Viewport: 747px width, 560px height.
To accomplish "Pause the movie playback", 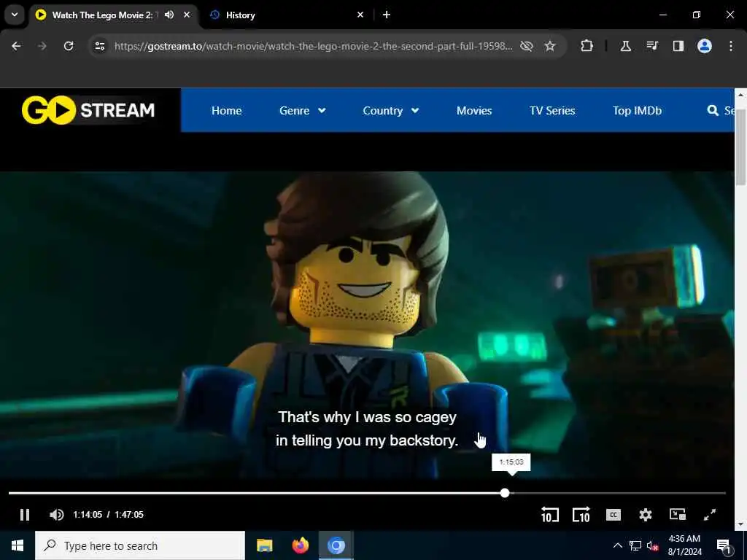I will click(x=25, y=515).
